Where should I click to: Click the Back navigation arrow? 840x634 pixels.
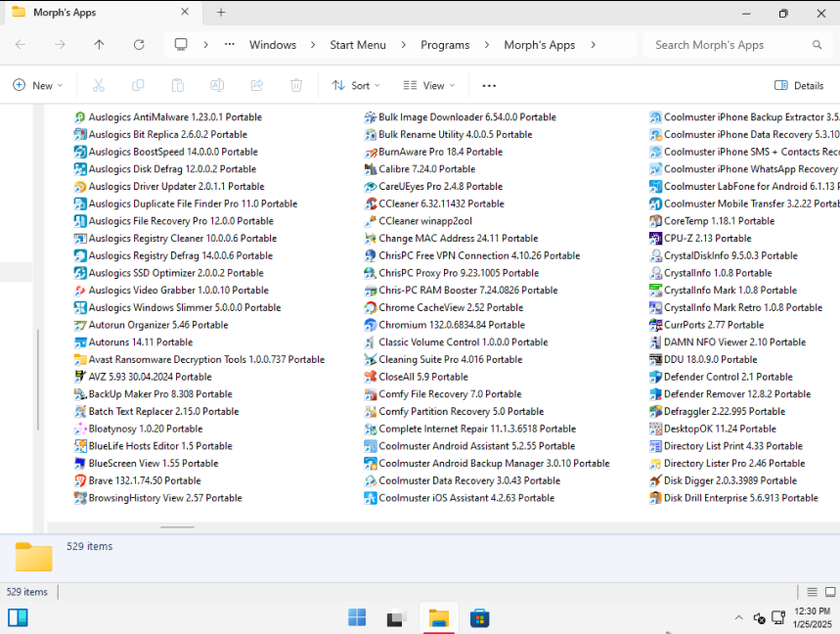(x=21, y=44)
